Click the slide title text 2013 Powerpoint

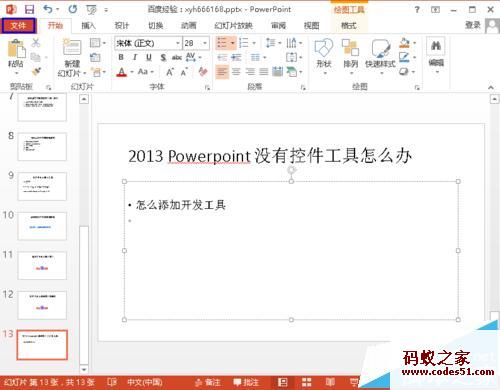tap(189, 156)
